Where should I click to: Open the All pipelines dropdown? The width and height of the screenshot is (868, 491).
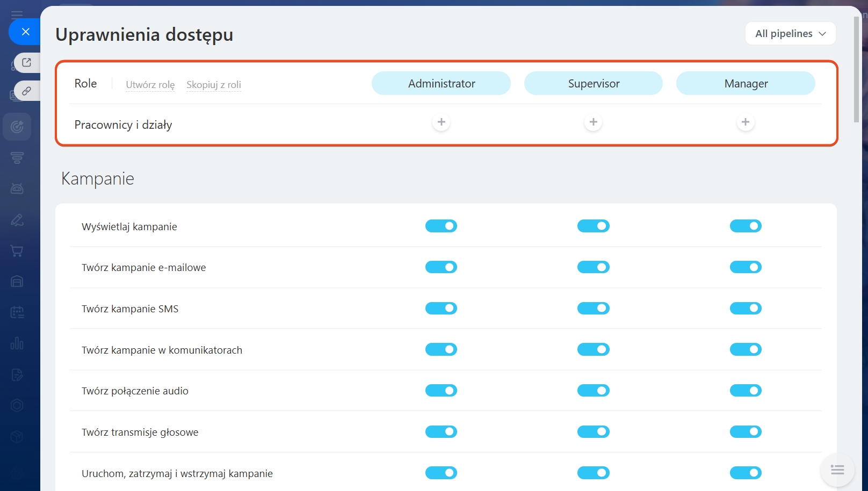(791, 33)
